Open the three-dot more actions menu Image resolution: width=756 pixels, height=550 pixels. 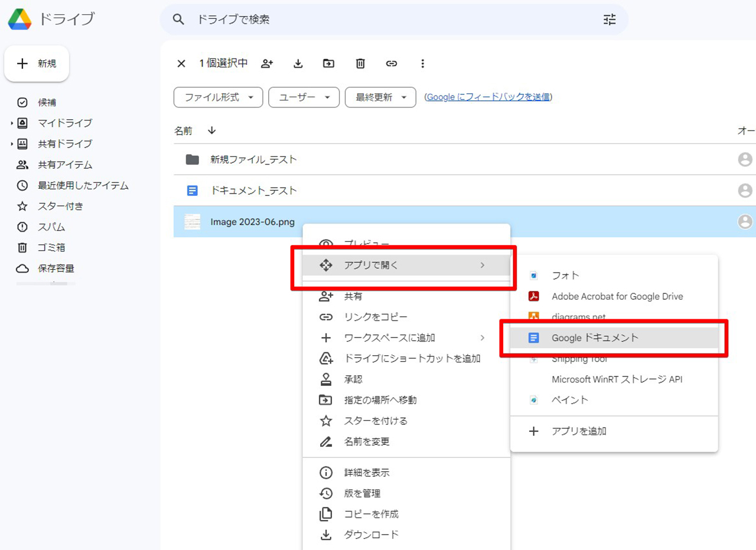422,64
